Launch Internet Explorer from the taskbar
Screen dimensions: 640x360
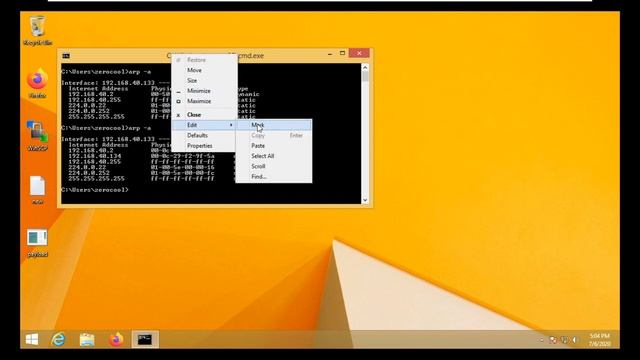[x=58, y=339]
